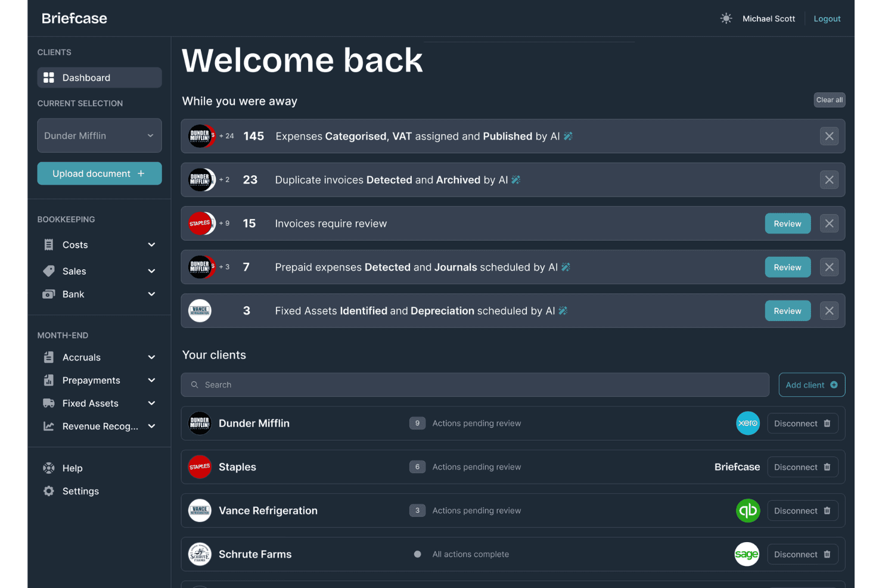Click the Briefcase logo on Staples row
This screenshot has width=882, height=588.
pos(737,467)
